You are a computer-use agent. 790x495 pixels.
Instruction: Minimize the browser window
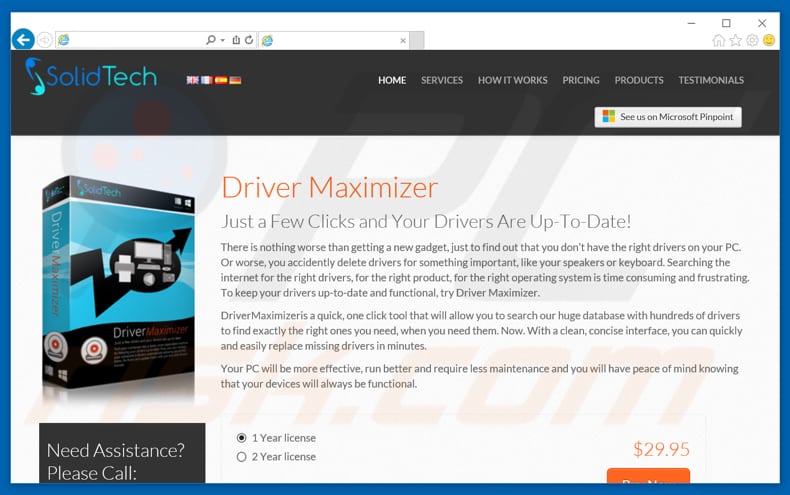691,23
